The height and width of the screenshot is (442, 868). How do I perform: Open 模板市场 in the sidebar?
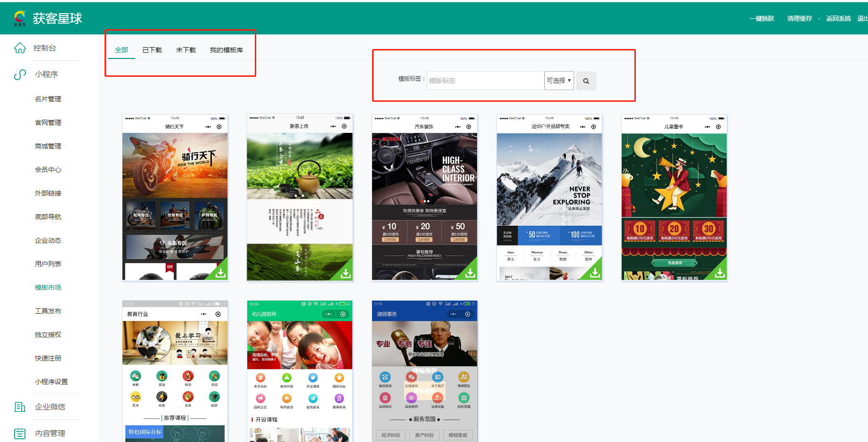click(48, 287)
